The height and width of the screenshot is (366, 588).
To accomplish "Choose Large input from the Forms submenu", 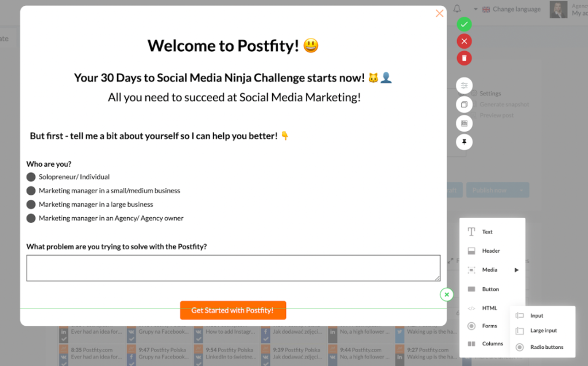I will [x=543, y=331].
